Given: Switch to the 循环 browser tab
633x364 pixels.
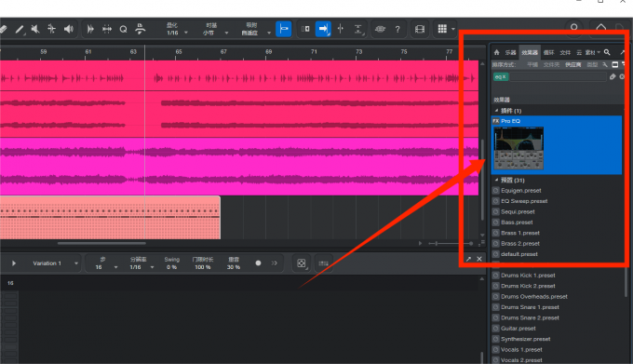Looking at the screenshot, I should pyautogui.click(x=548, y=52).
